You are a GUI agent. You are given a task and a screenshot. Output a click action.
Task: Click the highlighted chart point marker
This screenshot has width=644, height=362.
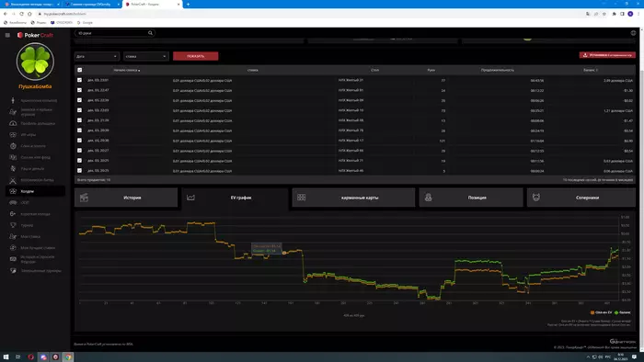[x=284, y=253]
